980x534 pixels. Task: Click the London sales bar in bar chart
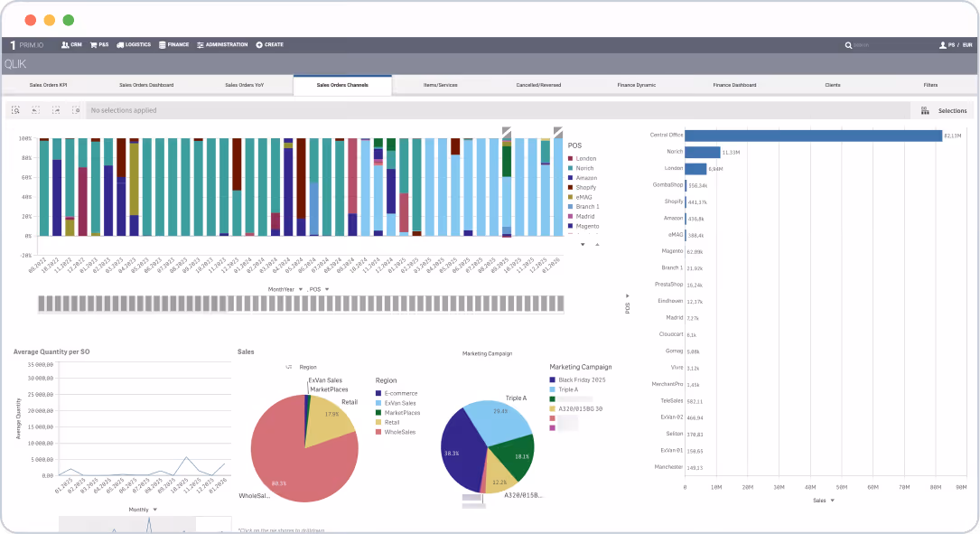(x=695, y=169)
